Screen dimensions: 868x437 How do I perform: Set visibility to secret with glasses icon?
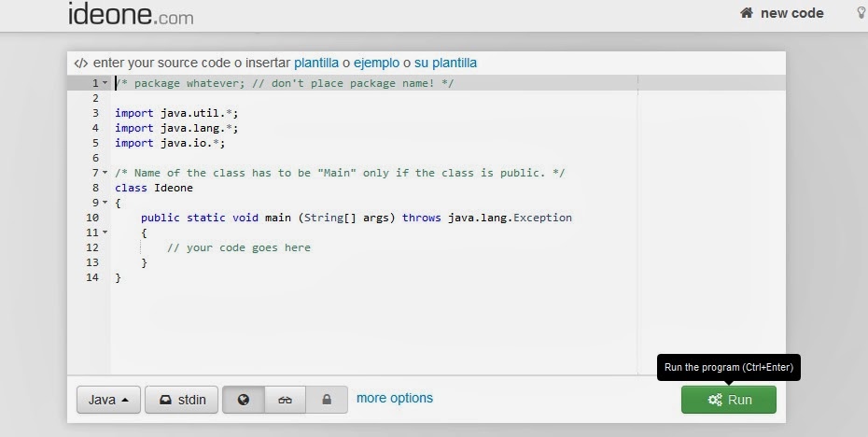click(285, 400)
